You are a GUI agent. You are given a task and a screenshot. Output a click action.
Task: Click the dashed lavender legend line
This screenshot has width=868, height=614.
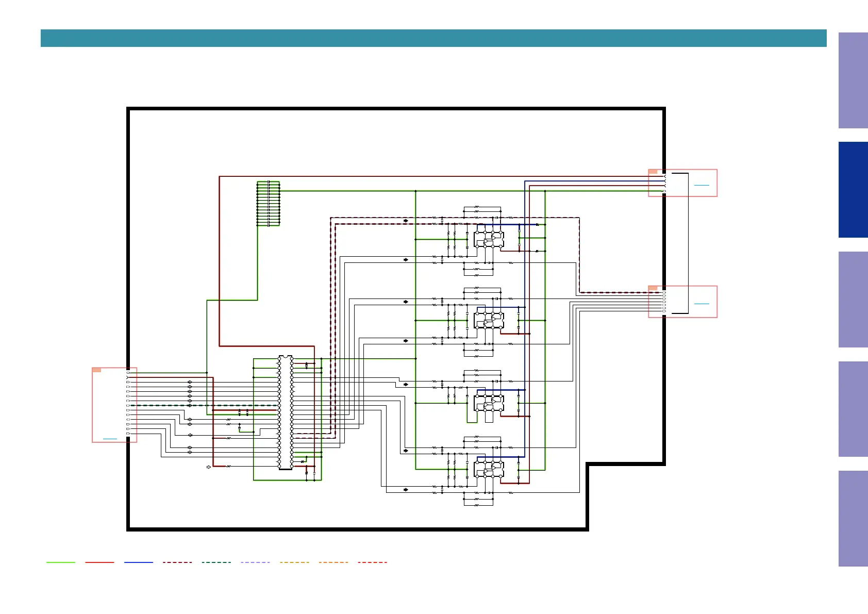click(255, 562)
